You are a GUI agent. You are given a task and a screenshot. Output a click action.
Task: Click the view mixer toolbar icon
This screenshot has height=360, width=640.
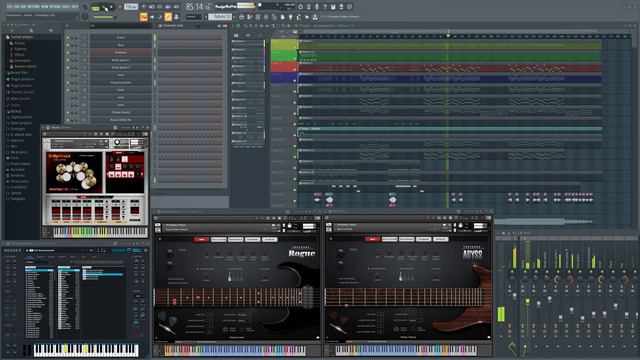tap(266, 17)
